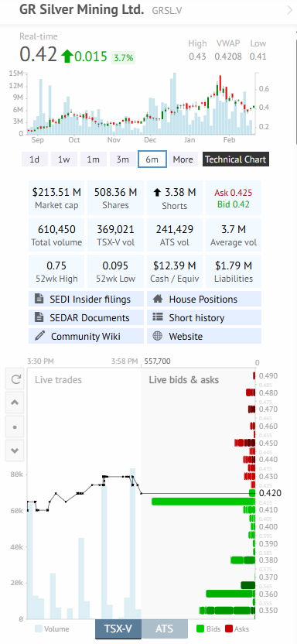Select the 3m chart range
The width and height of the screenshot is (297, 644).
click(x=123, y=159)
